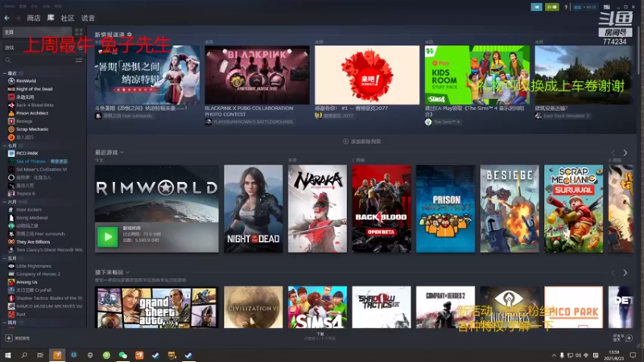Open the Naraka Bladepoint cover
This screenshot has width=644, height=362.
[x=317, y=208]
